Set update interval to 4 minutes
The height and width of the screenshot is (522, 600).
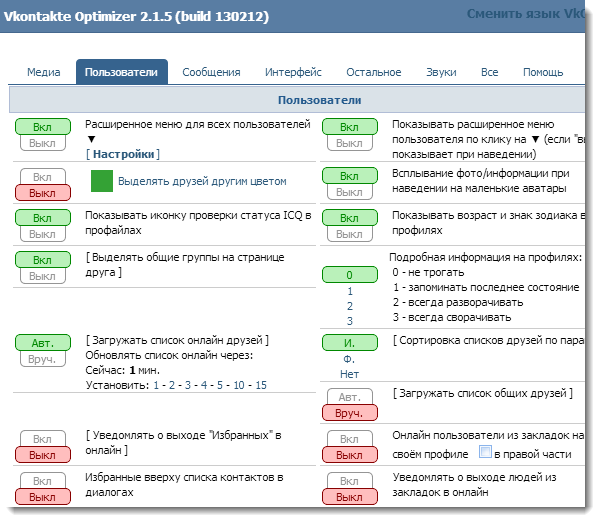tap(204, 385)
